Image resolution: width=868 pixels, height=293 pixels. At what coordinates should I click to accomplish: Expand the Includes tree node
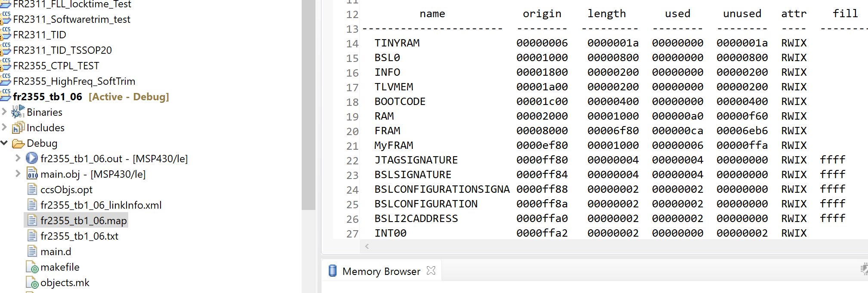point(4,128)
